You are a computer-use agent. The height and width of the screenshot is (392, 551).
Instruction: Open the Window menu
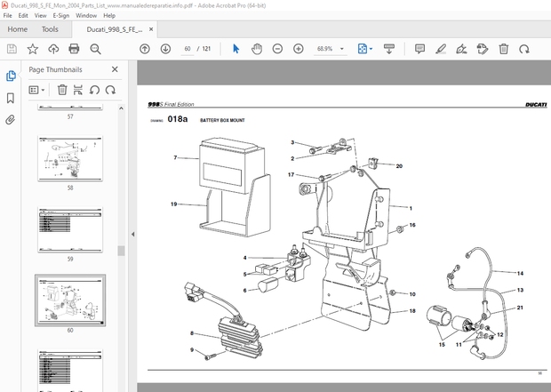86,15
